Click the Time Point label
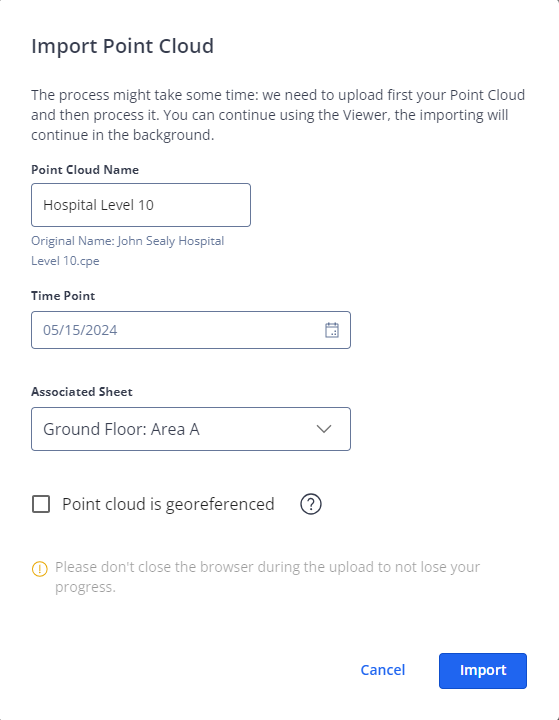 click(63, 296)
